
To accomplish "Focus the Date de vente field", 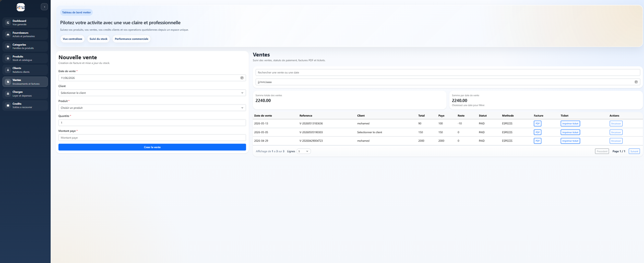I will 152,78.
